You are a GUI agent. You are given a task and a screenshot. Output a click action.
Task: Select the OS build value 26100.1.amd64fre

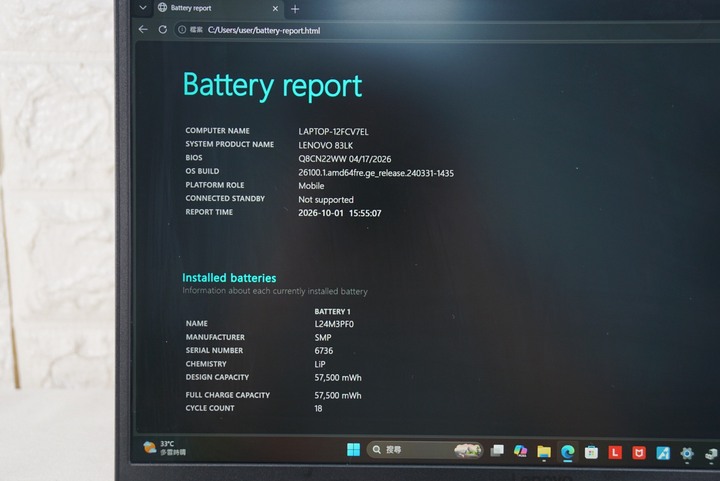click(x=376, y=173)
